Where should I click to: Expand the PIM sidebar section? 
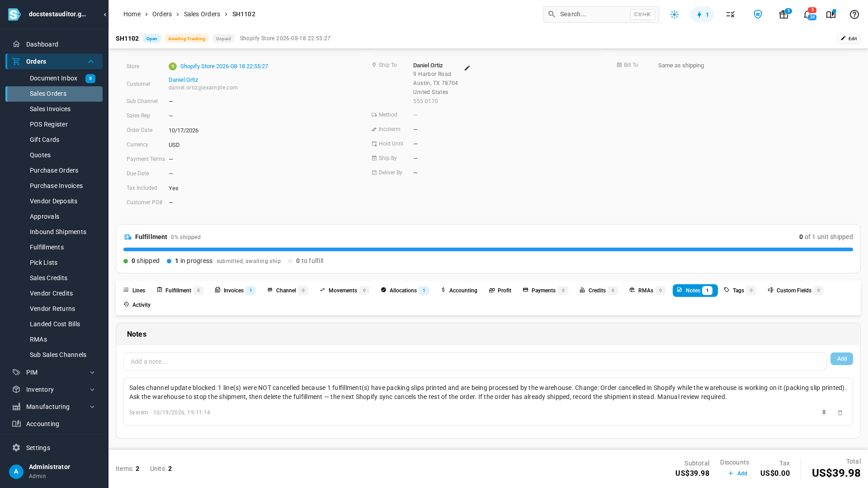(54, 372)
